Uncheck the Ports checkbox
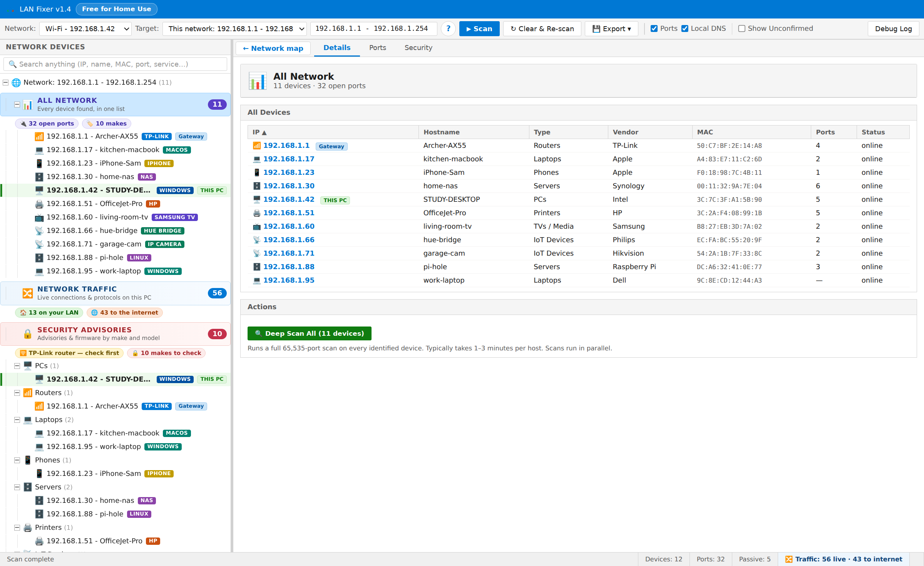The image size is (924, 566). tap(654, 28)
